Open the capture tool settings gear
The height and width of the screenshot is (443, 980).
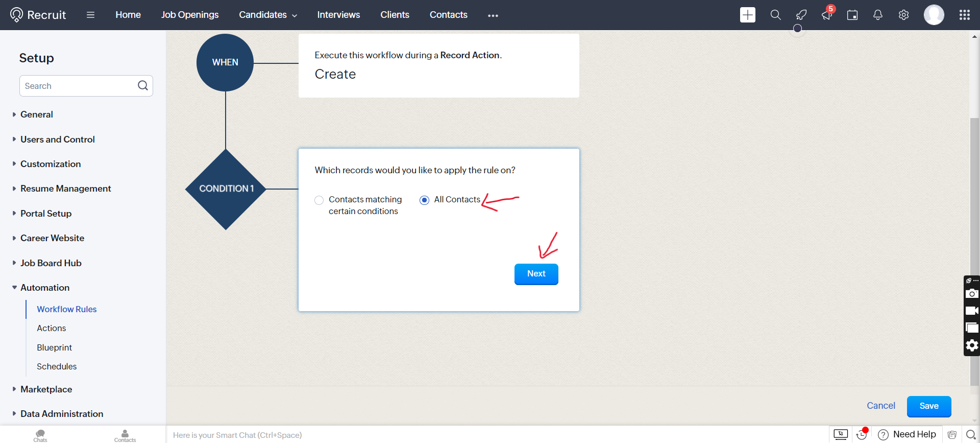pyautogui.click(x=972, y=345)
